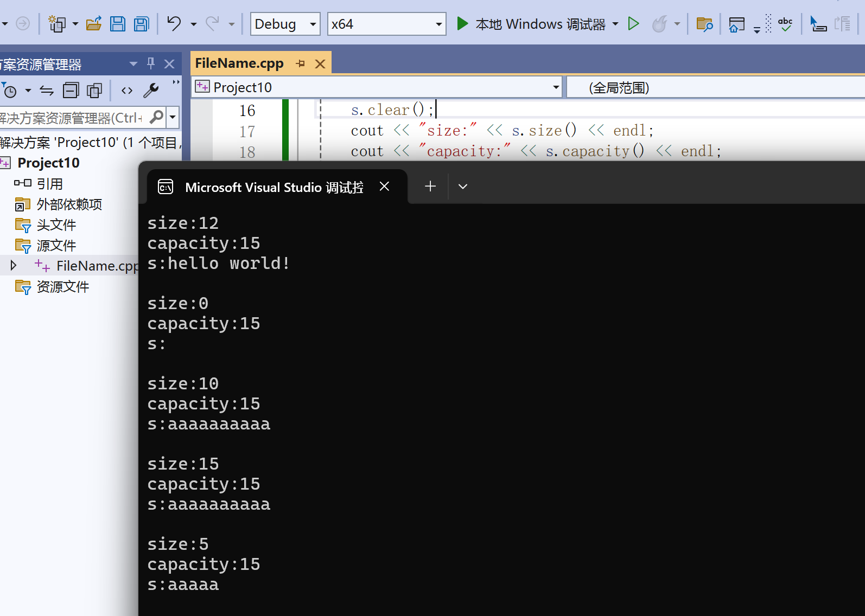Click the cursor step toolbar icon
The image size is (865, 616).
818,24
